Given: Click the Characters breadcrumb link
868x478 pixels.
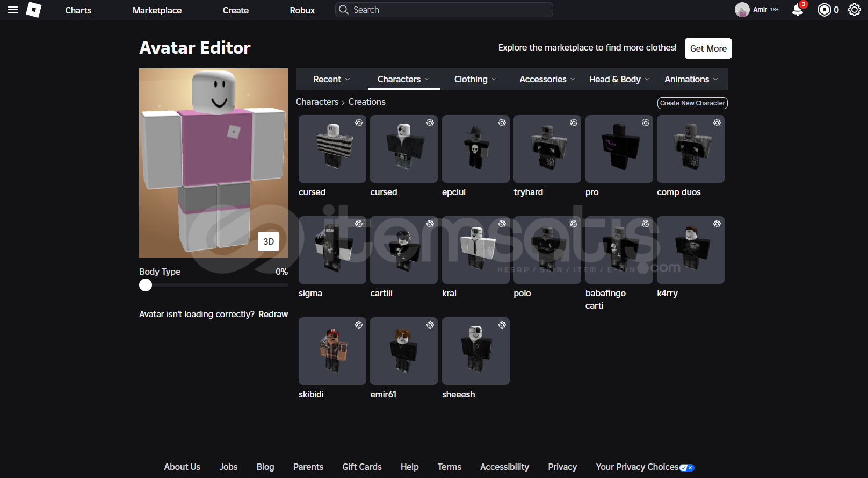Looking at the screenshot, I should [317, 102].
